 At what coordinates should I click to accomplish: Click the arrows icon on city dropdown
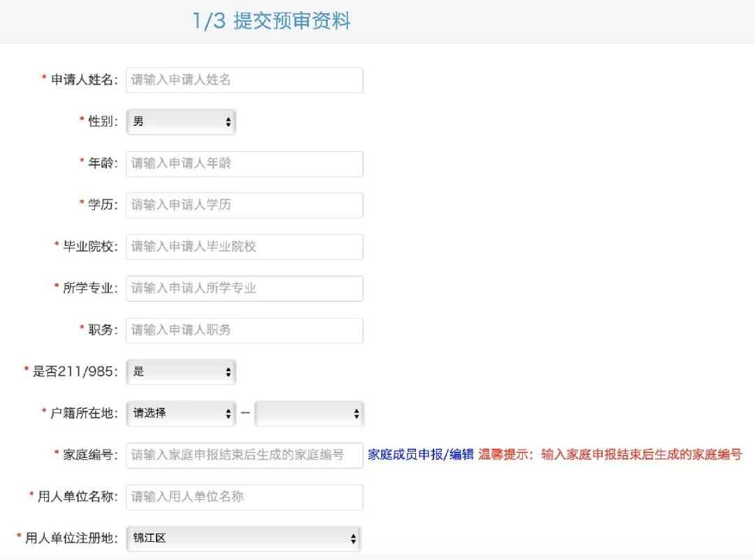tap(355, 413)
